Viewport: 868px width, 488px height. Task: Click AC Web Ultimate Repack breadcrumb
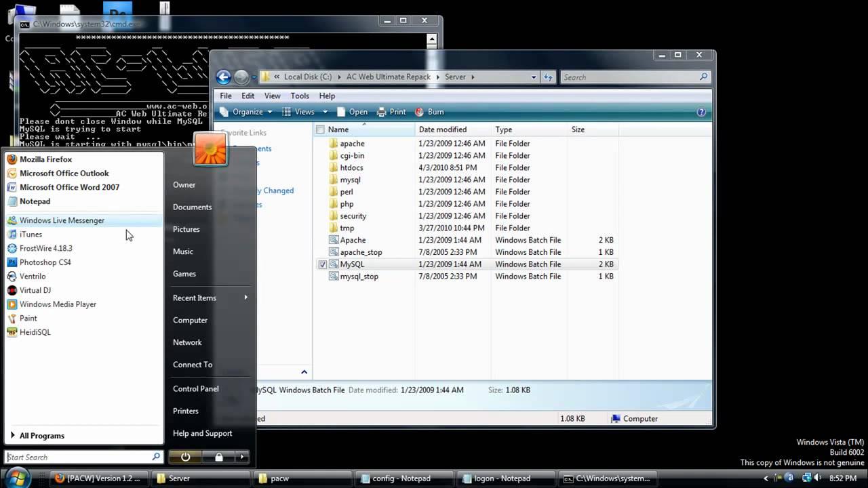(x=389, y=77)
